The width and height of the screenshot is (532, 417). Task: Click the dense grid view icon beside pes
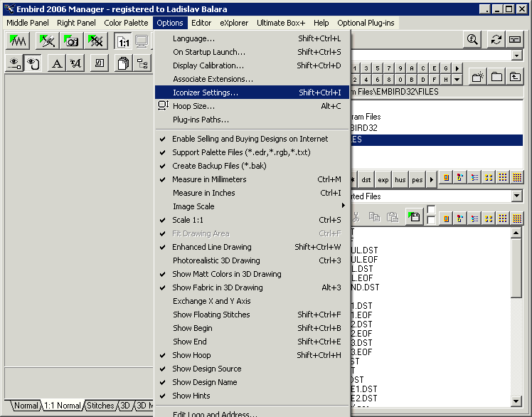coord(517,178)
